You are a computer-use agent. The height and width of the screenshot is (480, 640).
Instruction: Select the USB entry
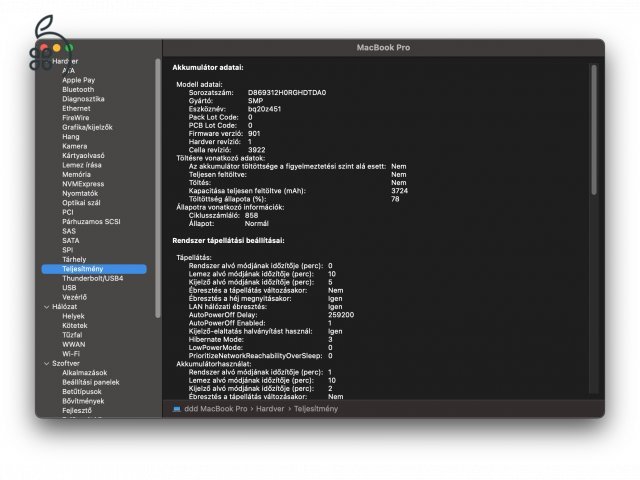pos(69,288)
